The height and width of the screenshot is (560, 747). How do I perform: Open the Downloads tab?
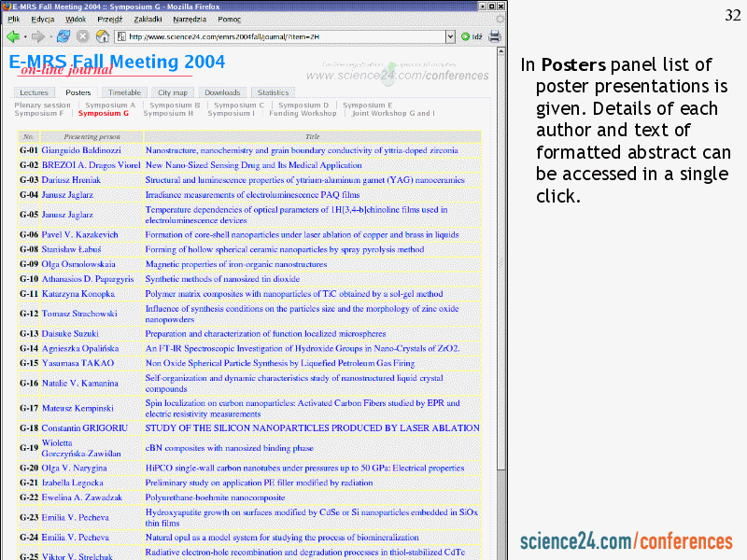(x=222, y=92)
